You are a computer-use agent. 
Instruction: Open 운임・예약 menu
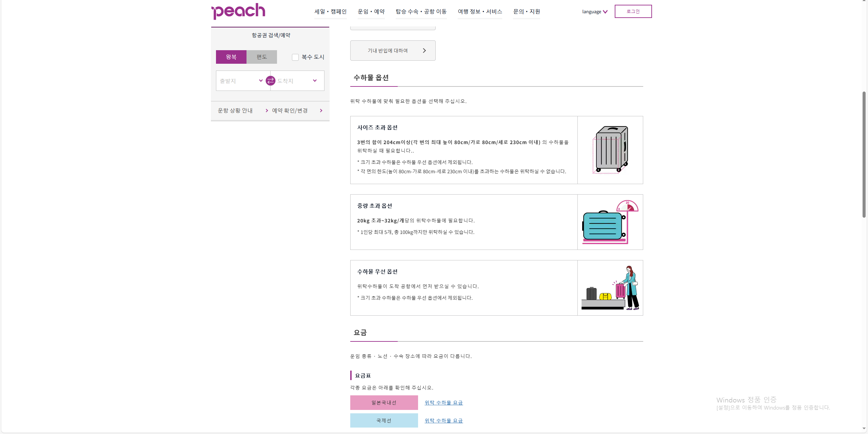371,12
